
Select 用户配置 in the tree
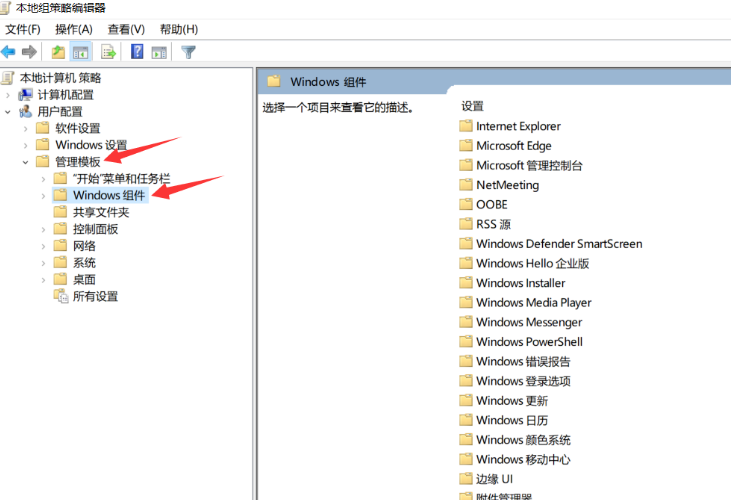(x=60, y=112)
